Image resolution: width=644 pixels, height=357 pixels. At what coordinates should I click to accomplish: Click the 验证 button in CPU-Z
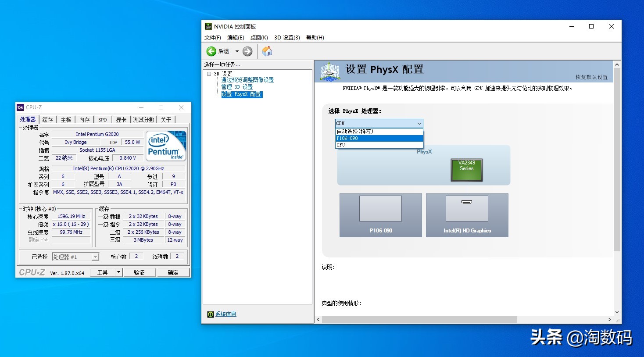(140, 272)
